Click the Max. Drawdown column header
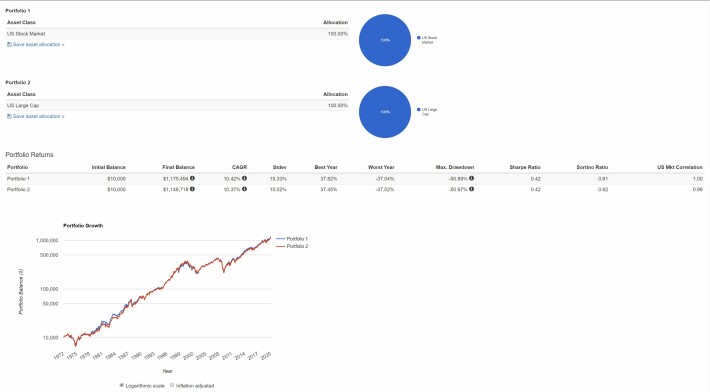710x392 pixels. 455,167
